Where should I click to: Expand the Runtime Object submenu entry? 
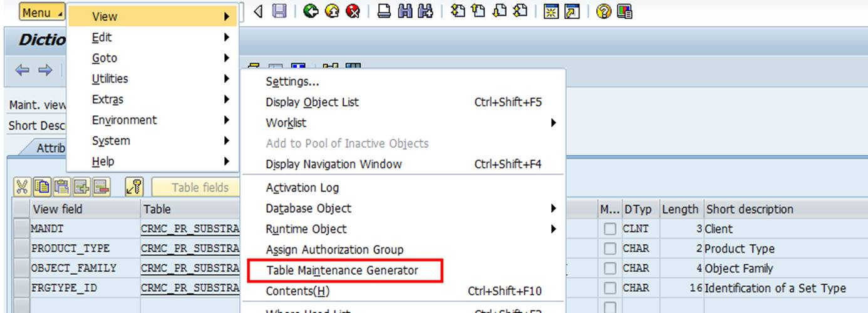pyautogui.click(x=403, y=228)
